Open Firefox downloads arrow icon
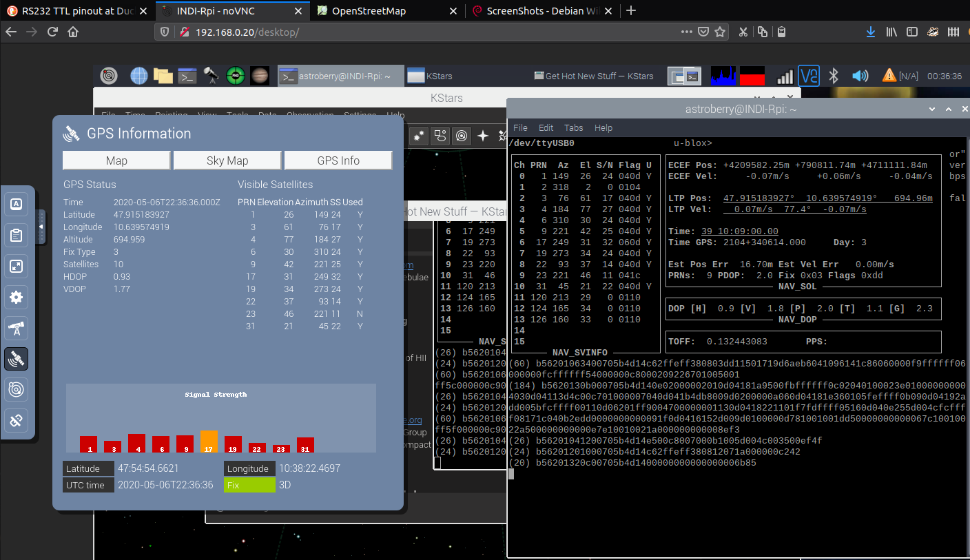This screenshot has height=560, width=970. click(x=871, y=32)
